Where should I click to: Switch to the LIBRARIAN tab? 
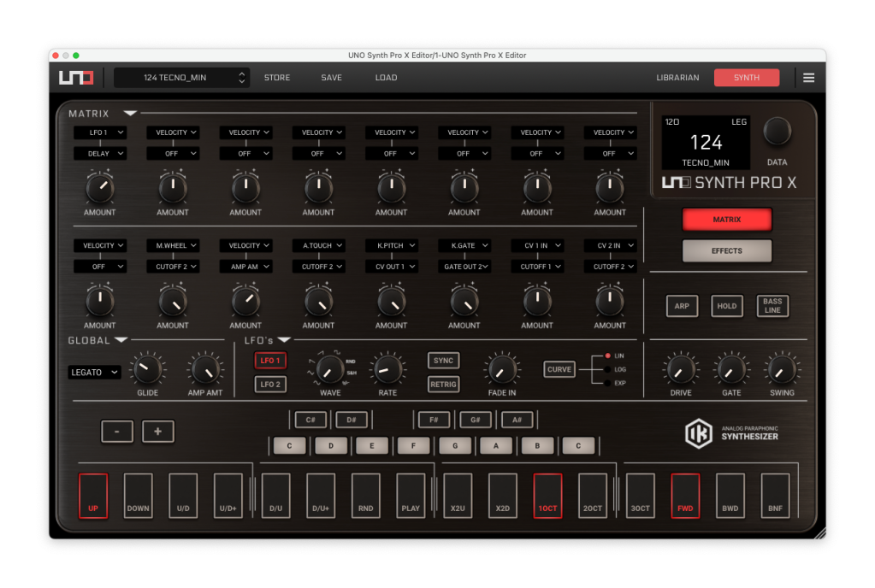[677, 78]
